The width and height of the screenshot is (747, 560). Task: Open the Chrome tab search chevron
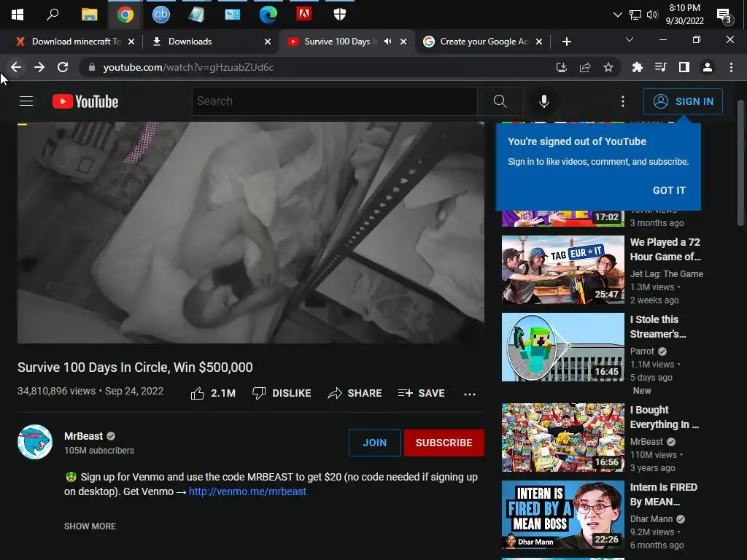point(630,39)
